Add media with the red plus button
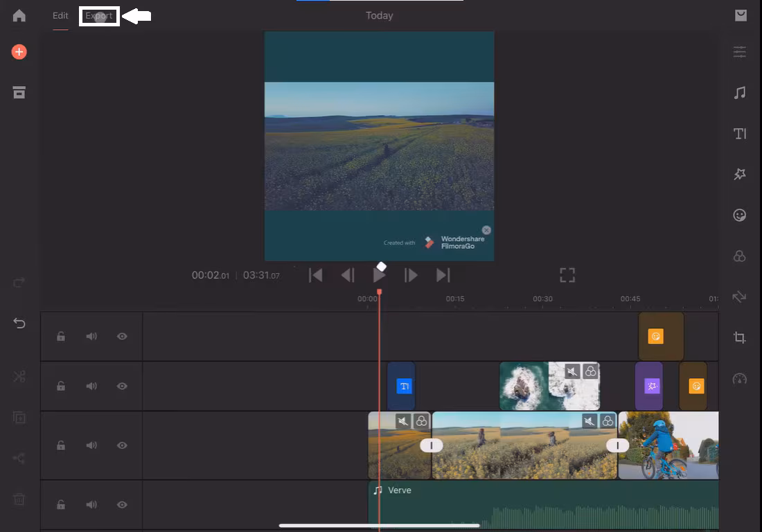The width and height of the screenshot is (762, 532). pyautogui.click(x=19, y=52)
